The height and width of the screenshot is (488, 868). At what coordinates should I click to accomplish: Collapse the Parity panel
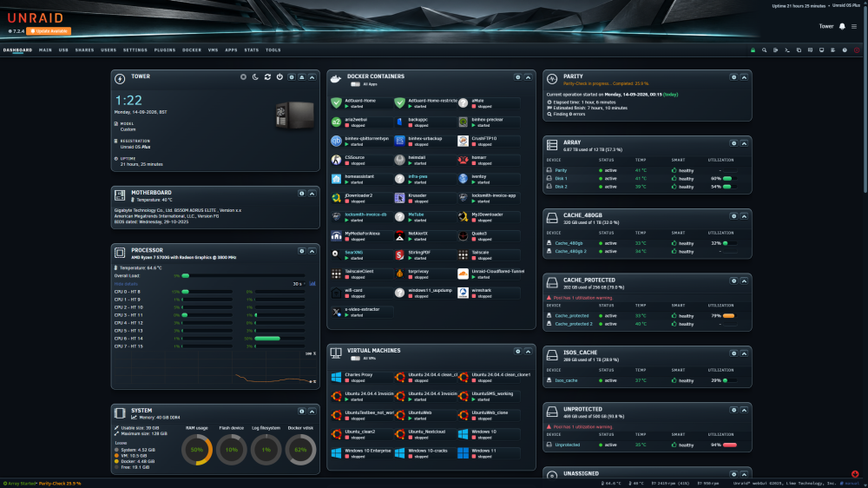(x=744, y=77)
